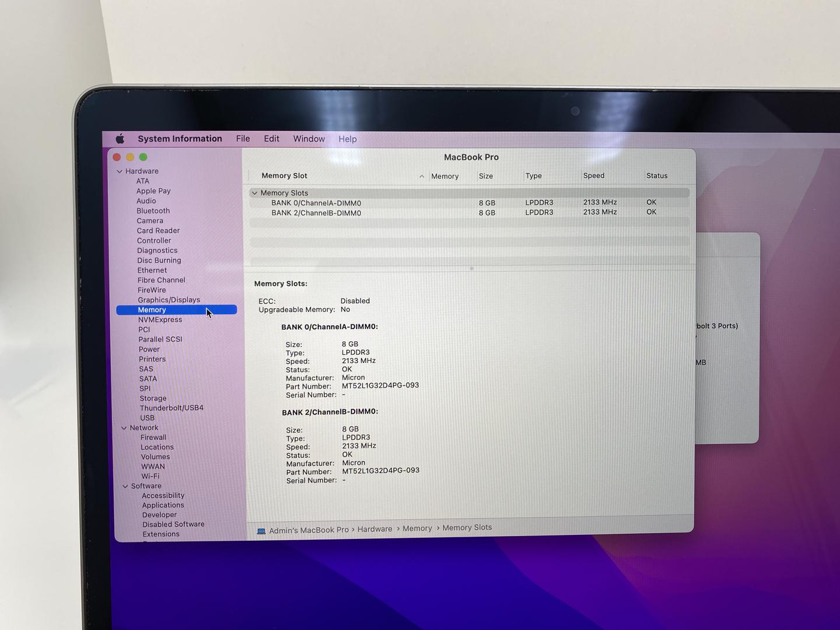Click the Memory column header

pos(445,176)
